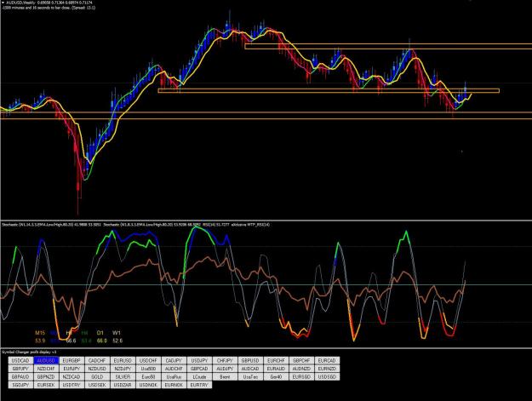Switch chart to USDTRY symbol

pyautogui.click(x=72, y=385)
